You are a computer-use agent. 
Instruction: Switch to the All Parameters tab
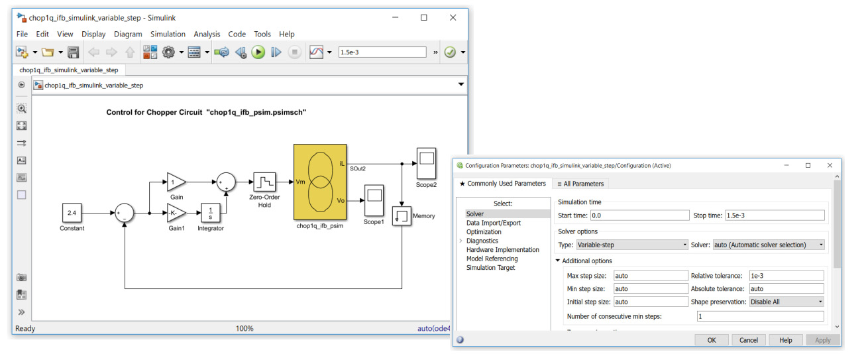coord(580,184)
